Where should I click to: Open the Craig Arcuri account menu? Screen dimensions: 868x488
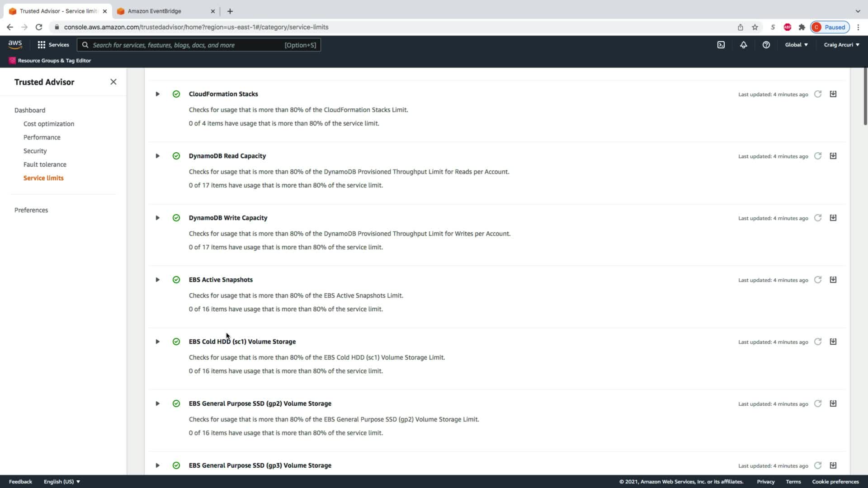(x=841, y=45)
